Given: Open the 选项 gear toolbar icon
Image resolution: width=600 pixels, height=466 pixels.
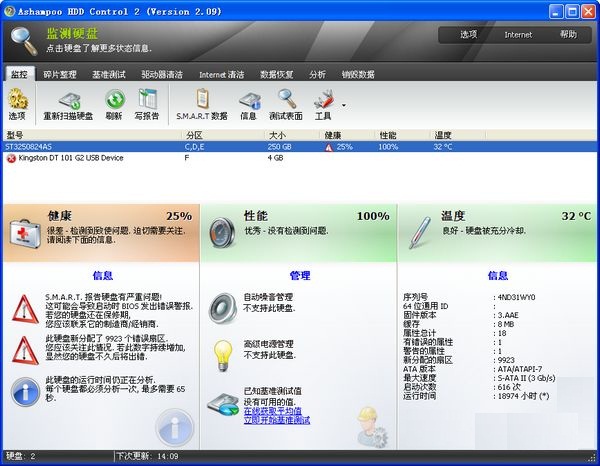Looking at the screenshot, I should [x=18, y=99].
